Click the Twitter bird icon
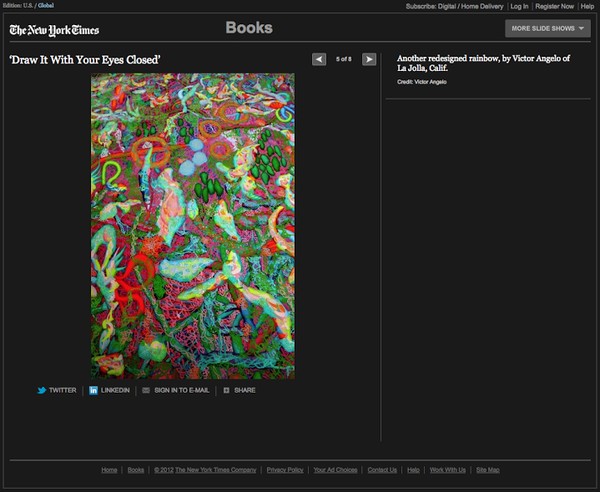The image size is (600, 492). [42, 390]
